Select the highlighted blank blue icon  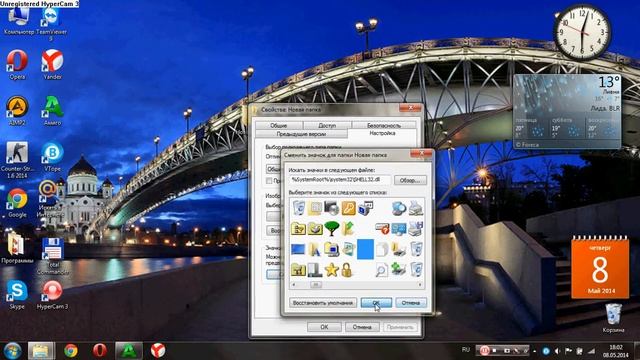pyautogui.click(x=365, y=249)
